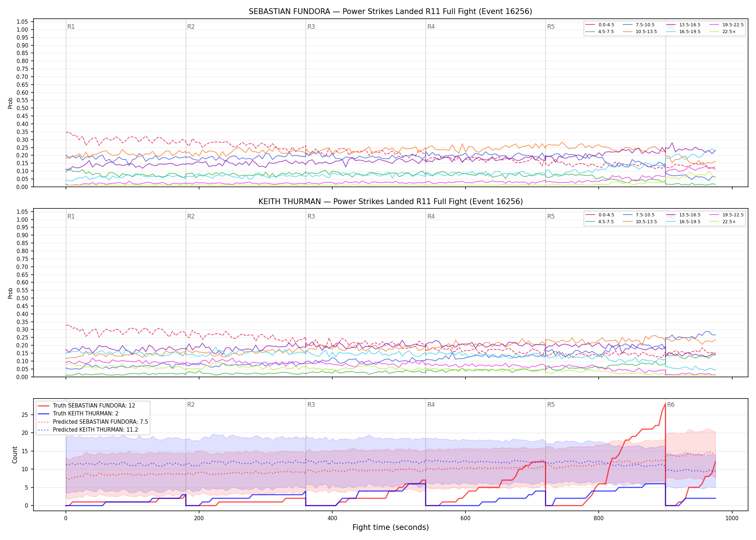Viewport: 756px width, 540px height.
Task: Click the SEBASTIAN FUNDORA chart title
Action: tap(390, 12)
